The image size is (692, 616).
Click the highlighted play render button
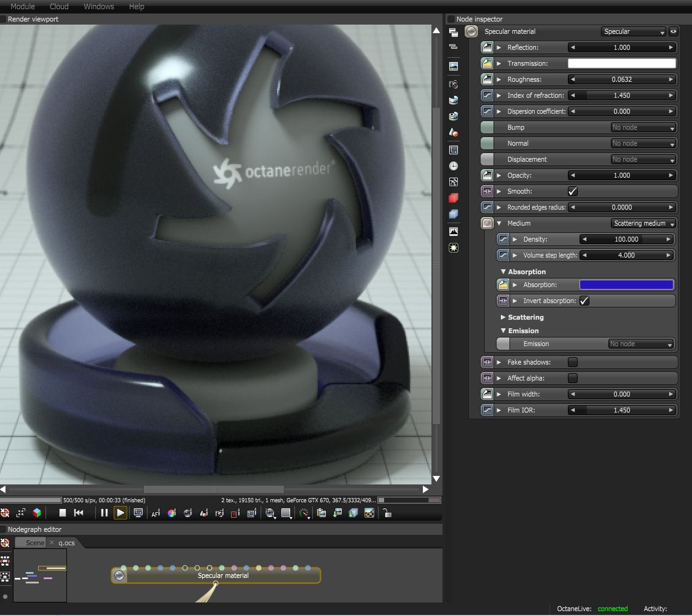pyautogui.click(x=120, y=513)
